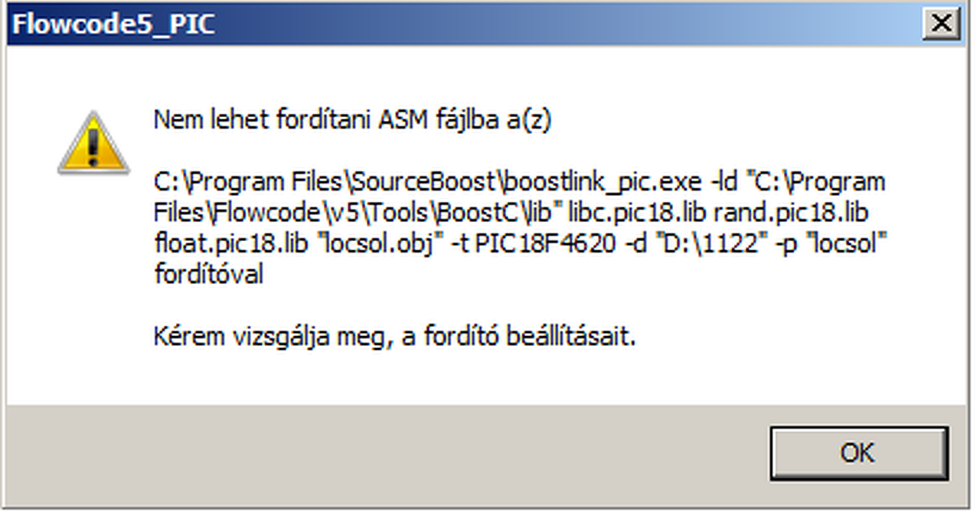Click the yellow warning triangle icon
This screenshot has width=980, height=512.
tap(93, 143)
